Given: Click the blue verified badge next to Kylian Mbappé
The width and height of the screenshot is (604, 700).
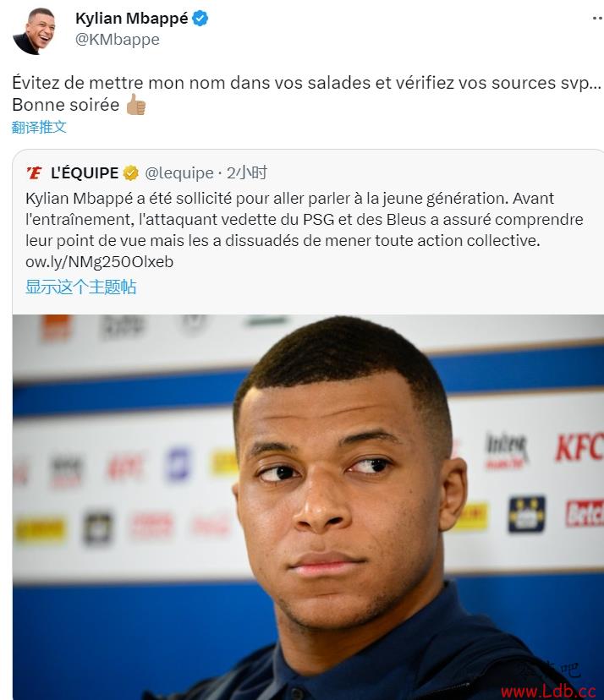Looking at the screenshot, I should point(200,19).
